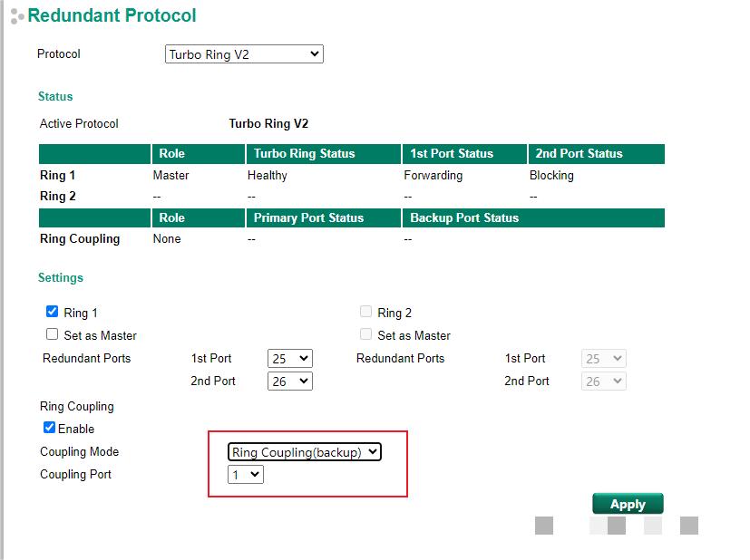Click the Master role value for Ring 1
Viewport: 750px width, 560px height.
(170, 176)
